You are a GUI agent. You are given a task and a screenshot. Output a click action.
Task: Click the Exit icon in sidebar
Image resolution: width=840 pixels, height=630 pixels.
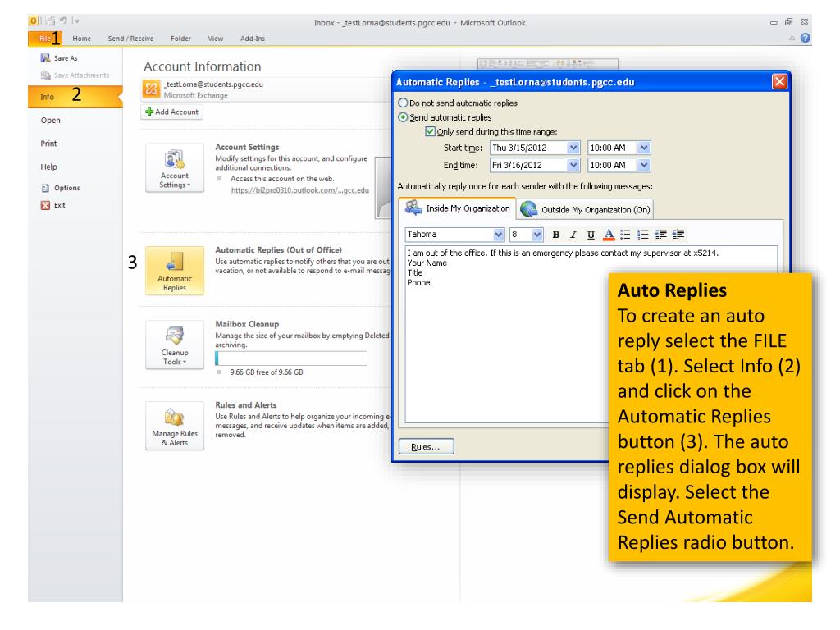(x=46, y=205)
